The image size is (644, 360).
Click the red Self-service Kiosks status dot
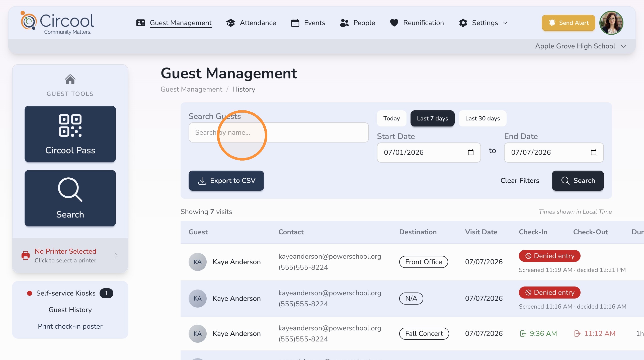click(x=30, y=293)
